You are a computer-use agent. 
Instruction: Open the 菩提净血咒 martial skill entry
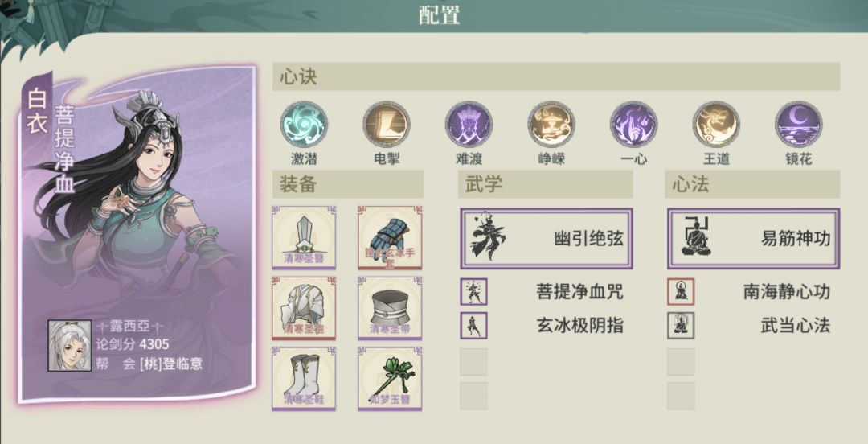[547, 291]
